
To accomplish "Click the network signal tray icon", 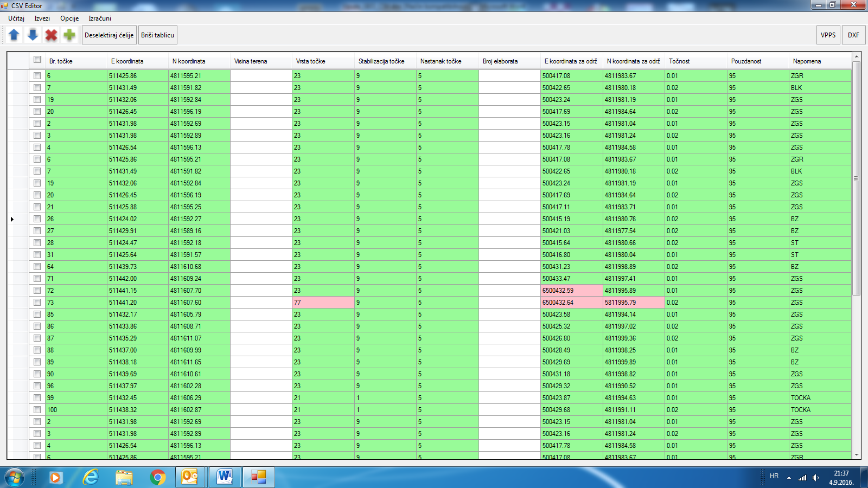I will tap(802, 478).
